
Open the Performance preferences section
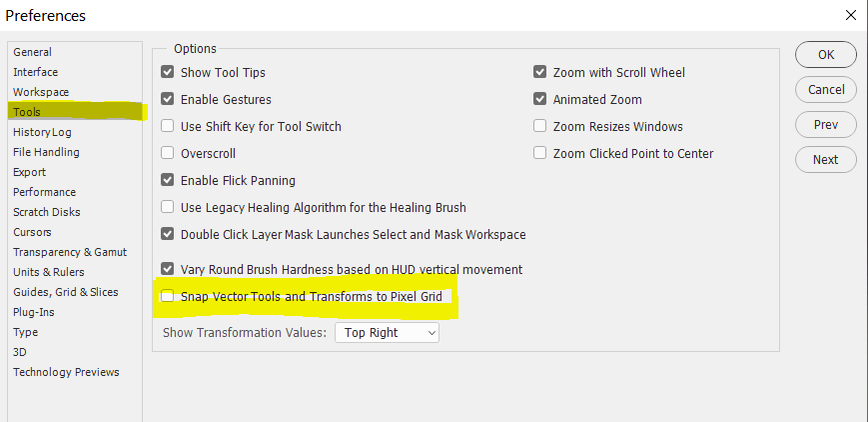click(x=45, y=192)
